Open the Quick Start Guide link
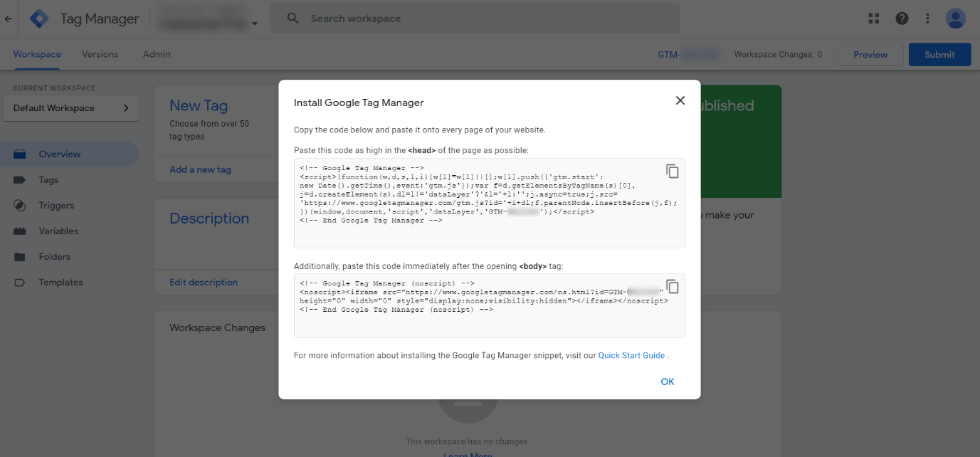Screen dimensions: 980x457 631,355
